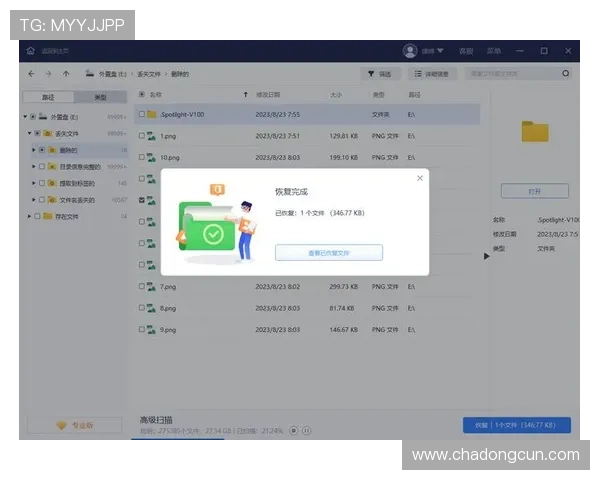Check the 1.png row checkbox
Viewport: 600px width, 480px height.
(142, 136)
